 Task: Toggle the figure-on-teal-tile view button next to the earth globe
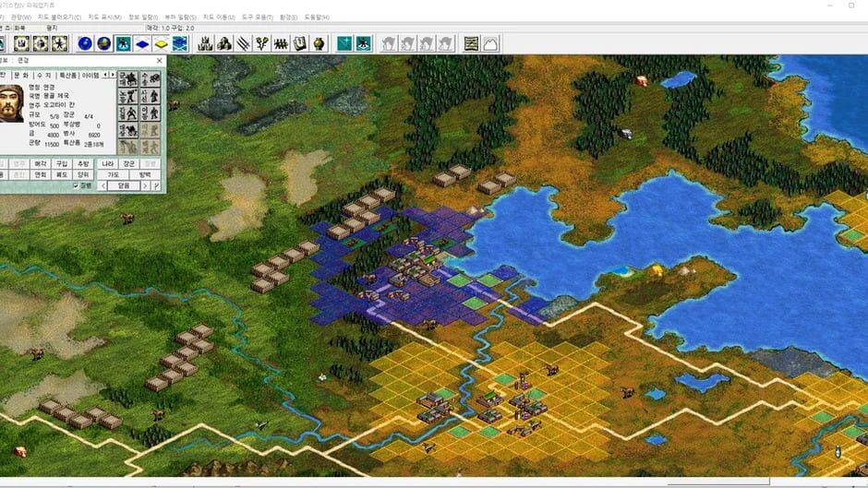pos(123,43)
